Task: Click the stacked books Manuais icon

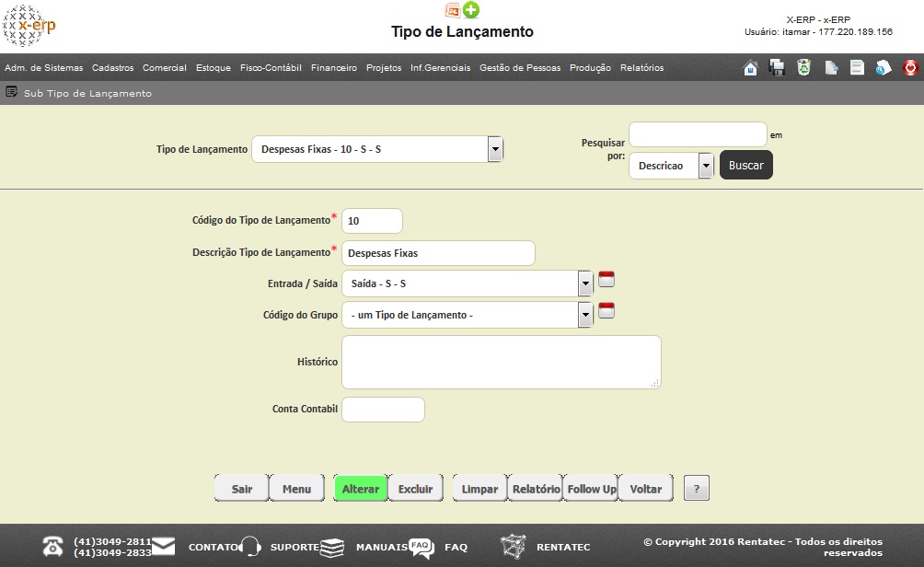Action: coord(331,547)
